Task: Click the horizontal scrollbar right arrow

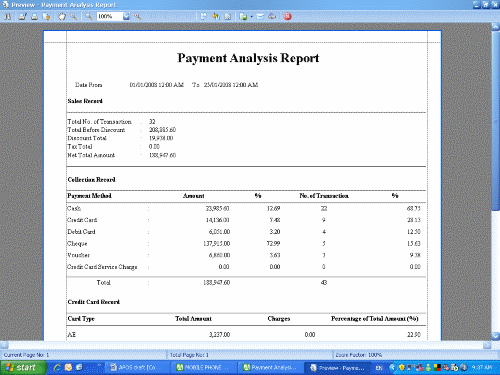Action: (x=487, y=345)
